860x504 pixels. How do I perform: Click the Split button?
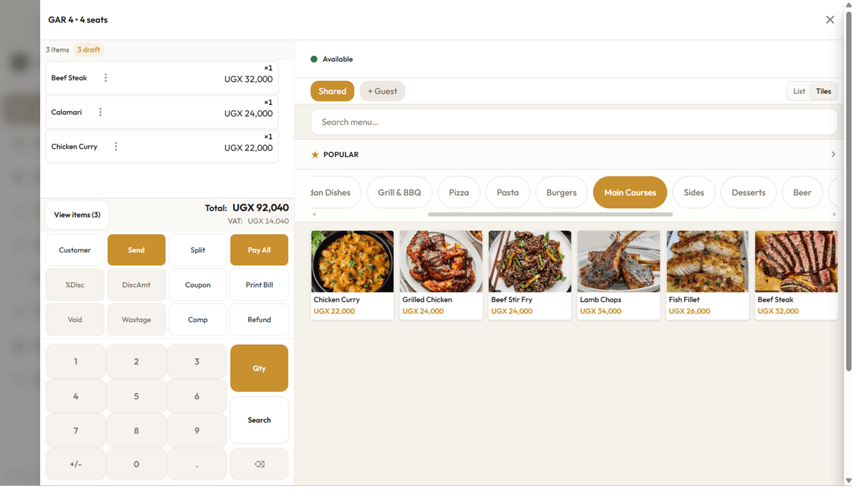198,250
